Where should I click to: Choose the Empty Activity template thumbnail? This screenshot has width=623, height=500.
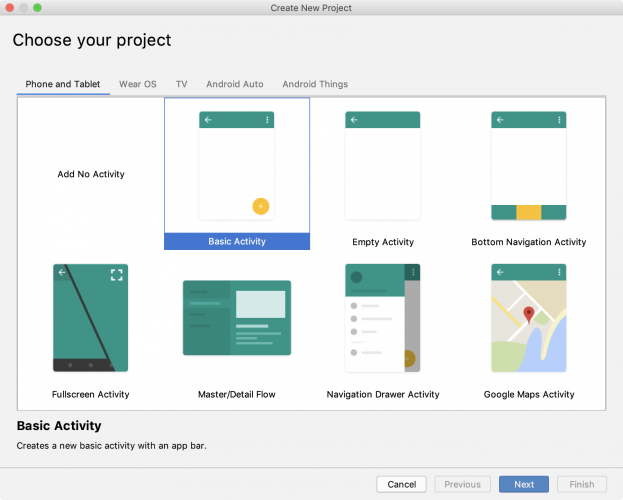coord(383,165)
